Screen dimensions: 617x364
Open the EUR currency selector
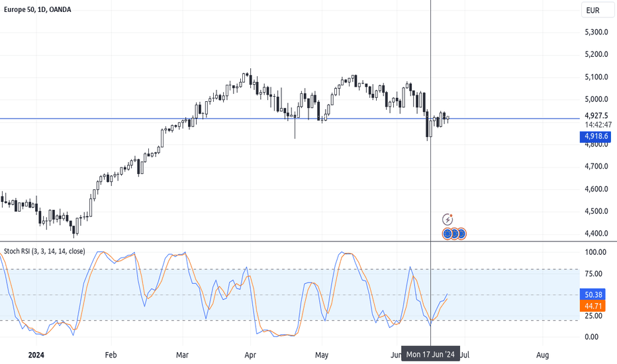597,10
